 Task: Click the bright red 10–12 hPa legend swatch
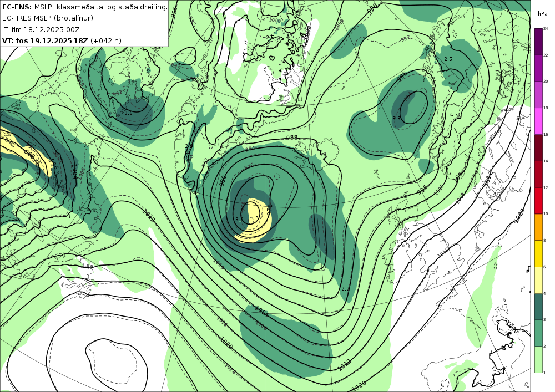click(x=538, y=200)
